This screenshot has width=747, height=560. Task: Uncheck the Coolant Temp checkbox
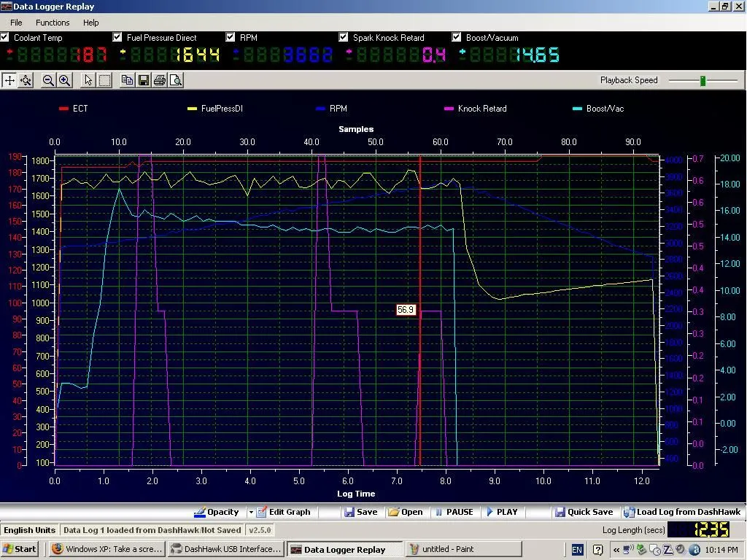pos(5,37)
